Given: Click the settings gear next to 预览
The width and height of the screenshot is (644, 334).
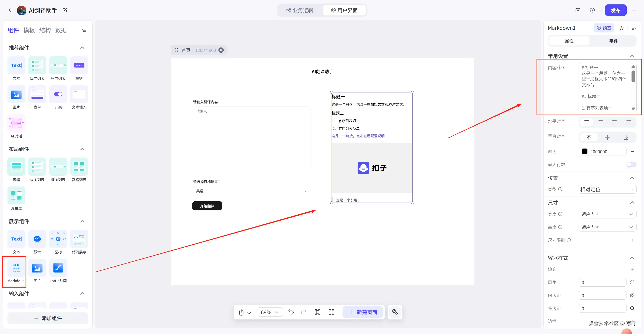Looking at the screenshot, I should [x=621, y=28].
